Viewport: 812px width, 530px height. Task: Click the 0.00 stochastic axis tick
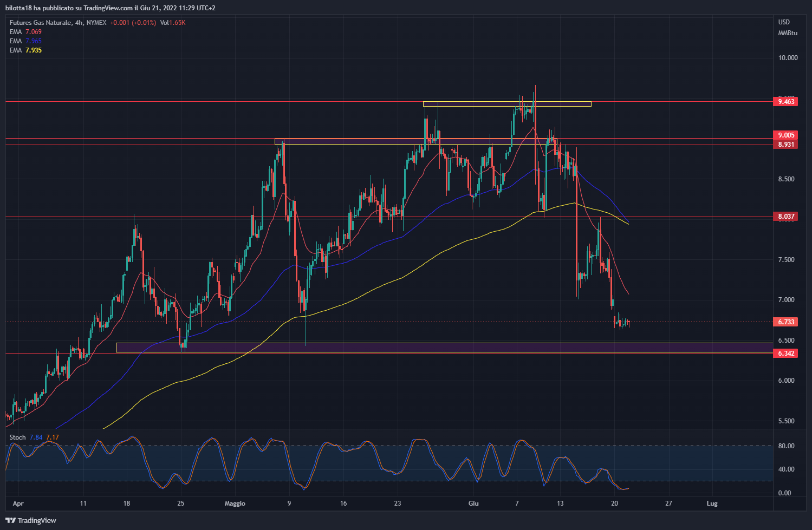click(x=784, y=493)
